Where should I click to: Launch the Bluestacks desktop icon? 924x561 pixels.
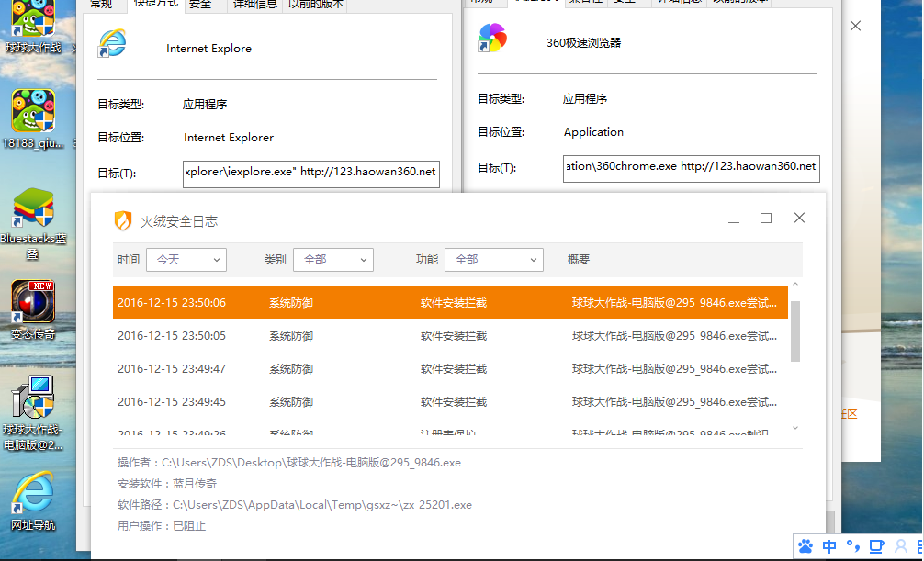click(33, 212)
